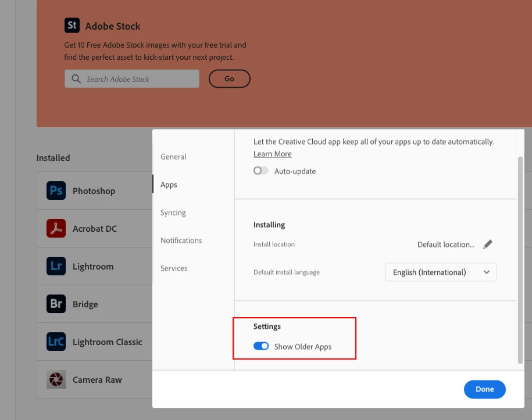Click the Install location label
The image size is (532, 420).
274,244
